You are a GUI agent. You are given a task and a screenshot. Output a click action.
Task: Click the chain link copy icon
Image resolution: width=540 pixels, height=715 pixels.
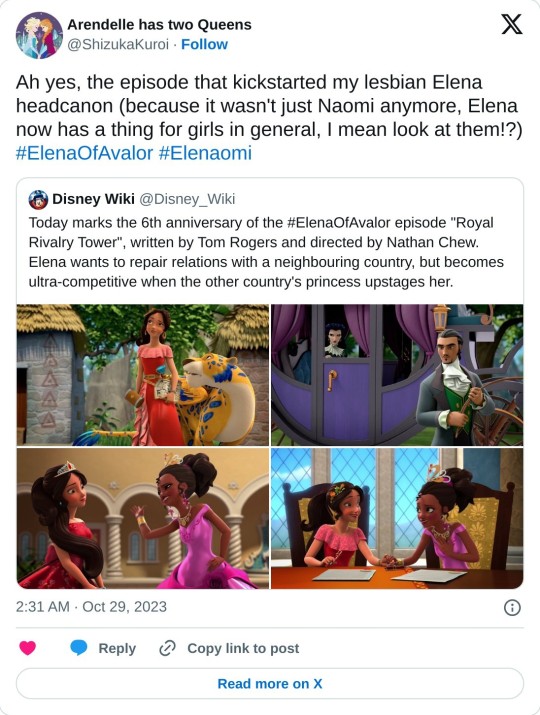(x=167, y=648)
